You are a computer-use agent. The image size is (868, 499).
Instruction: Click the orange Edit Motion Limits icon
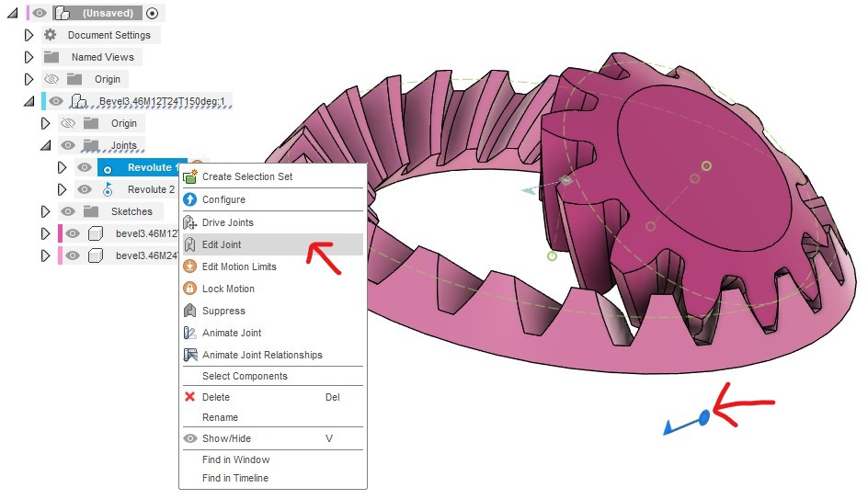[x=190, y=267]
